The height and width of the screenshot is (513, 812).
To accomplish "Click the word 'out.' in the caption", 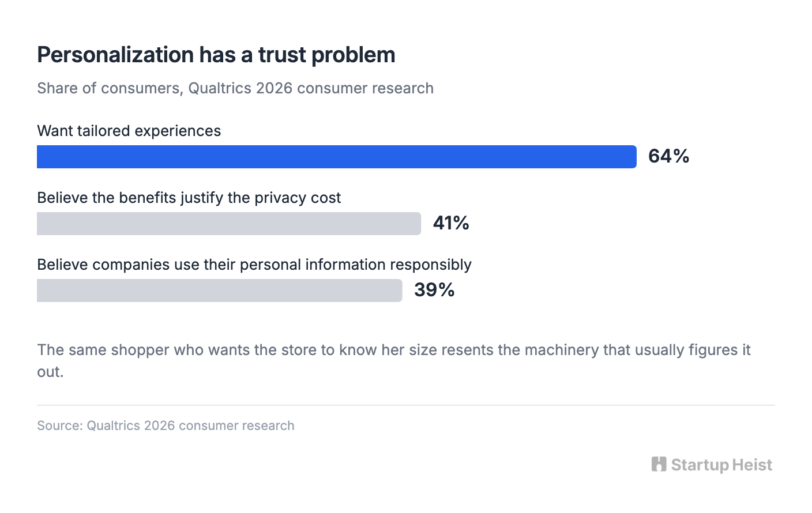I will click(50, 372).
